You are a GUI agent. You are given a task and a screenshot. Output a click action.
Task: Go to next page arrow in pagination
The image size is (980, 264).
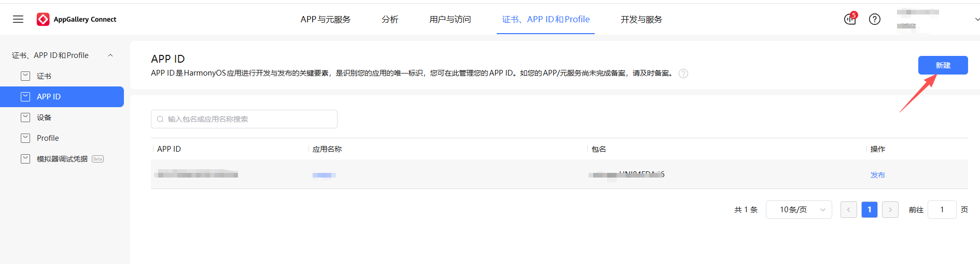point(890,210)
